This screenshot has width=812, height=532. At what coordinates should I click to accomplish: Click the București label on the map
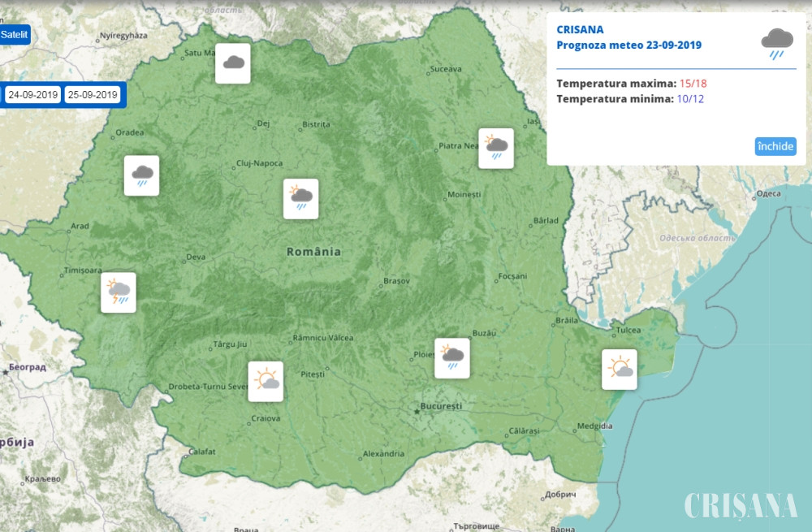coord(441,405)
